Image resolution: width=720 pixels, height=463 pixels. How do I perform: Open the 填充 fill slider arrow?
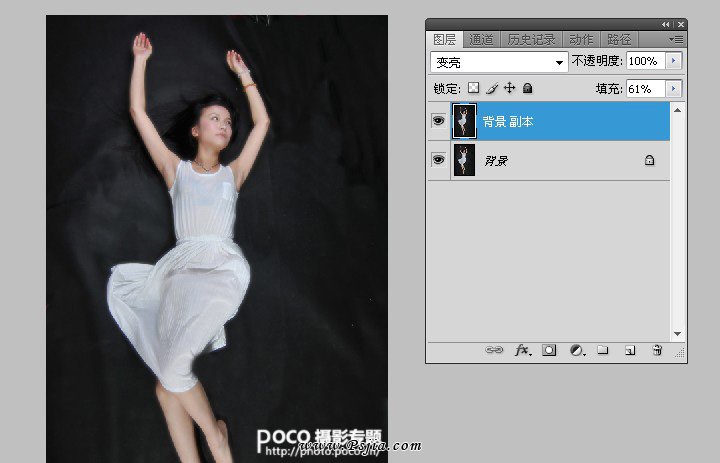(x=674, y=89)
